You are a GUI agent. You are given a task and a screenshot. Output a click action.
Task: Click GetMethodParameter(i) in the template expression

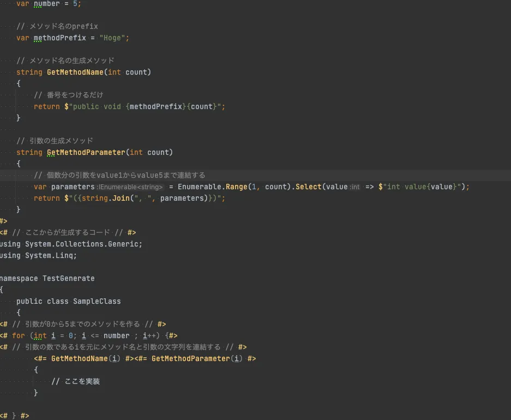tap(197, 358)
